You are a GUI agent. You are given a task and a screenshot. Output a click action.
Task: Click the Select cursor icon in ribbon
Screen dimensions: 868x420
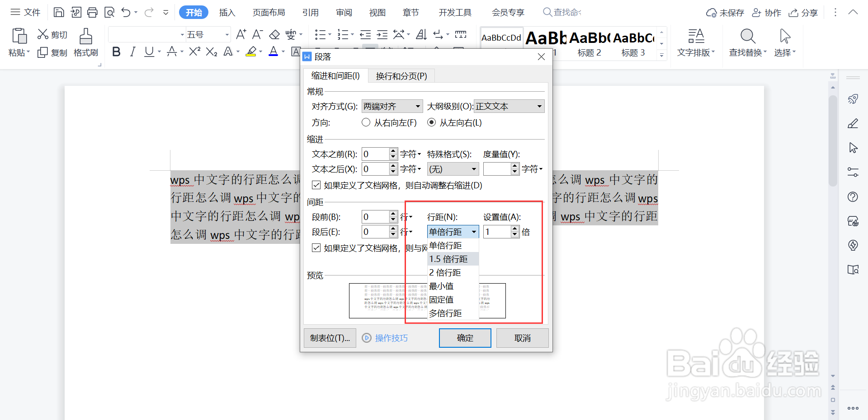785,36
